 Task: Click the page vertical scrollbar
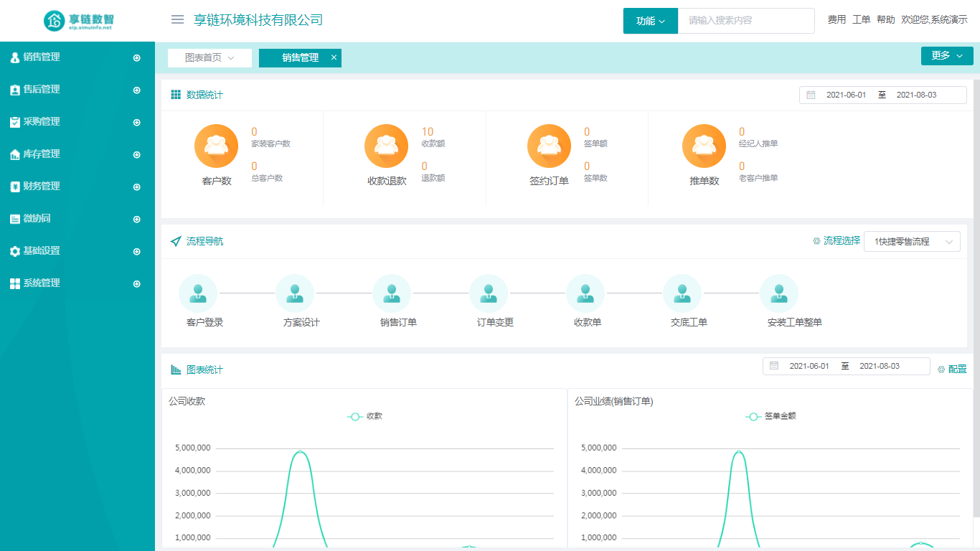pos(976,298)
